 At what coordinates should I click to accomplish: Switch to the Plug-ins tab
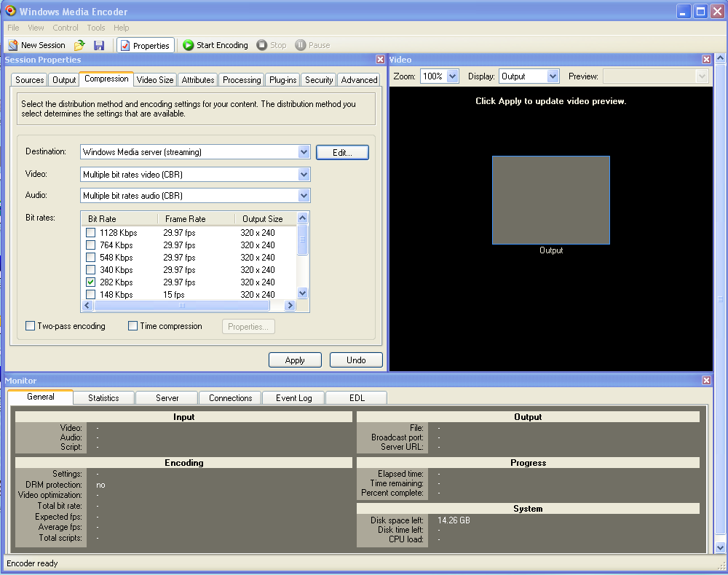[x=282, y=80]
